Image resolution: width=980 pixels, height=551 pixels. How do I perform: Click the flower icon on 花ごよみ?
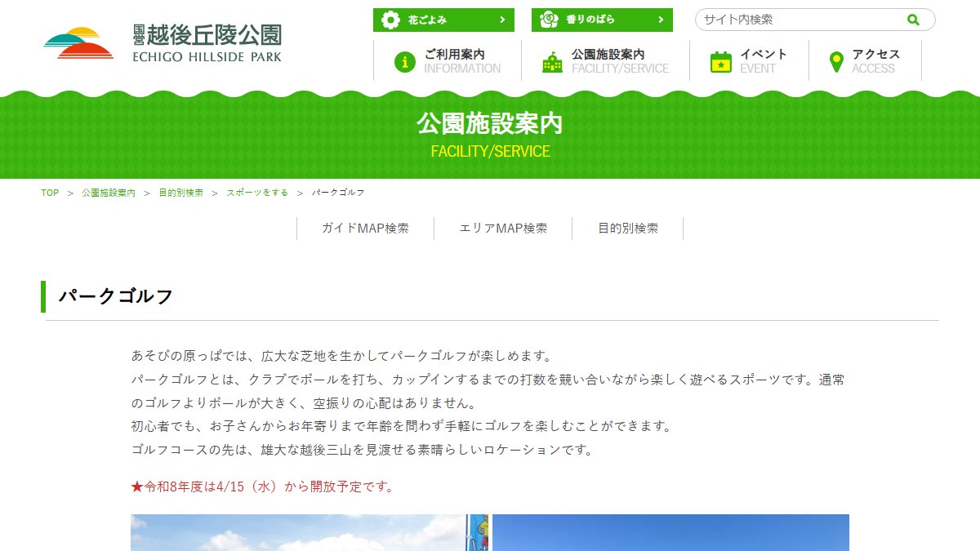391,20
